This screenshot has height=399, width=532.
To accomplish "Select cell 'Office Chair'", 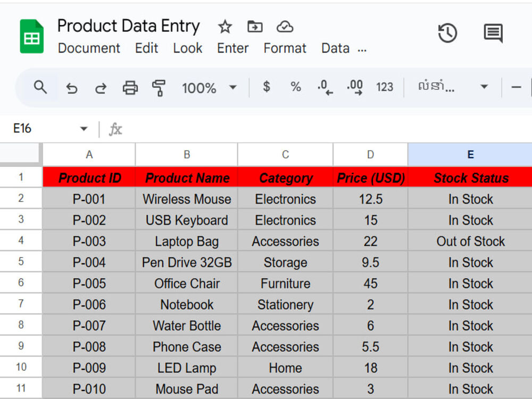I will (187, 283).
